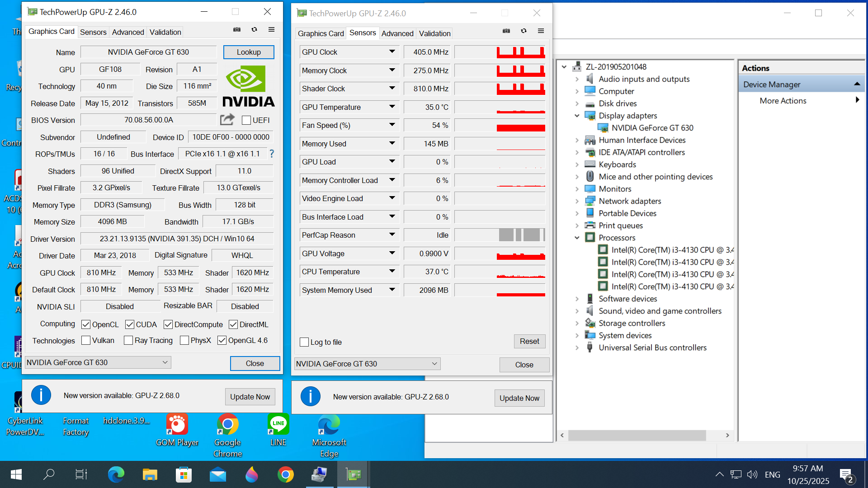
Task: Click the screenshot camera icon in left GPU-Z
Action: (237, 30)
